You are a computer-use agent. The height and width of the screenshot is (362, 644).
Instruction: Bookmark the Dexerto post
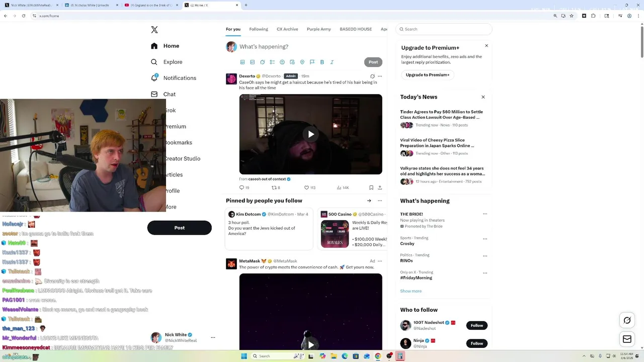371,188
